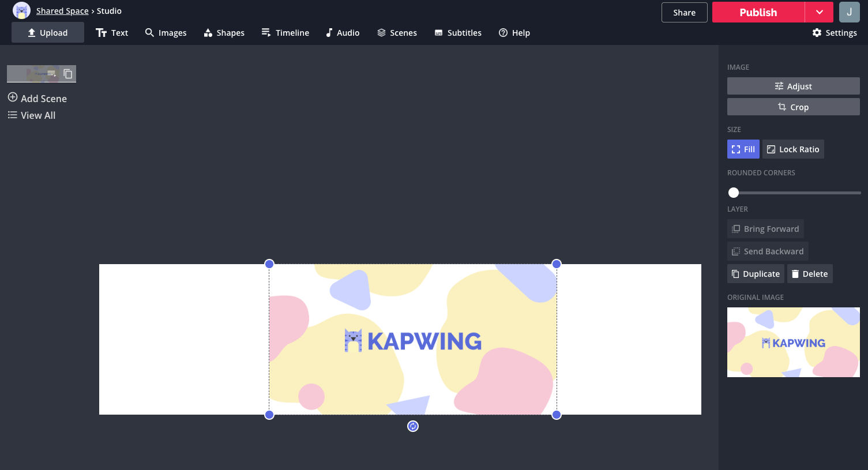Click the Upload icon in the toolbar
868x470 pixels.
[x=31, y=32]
